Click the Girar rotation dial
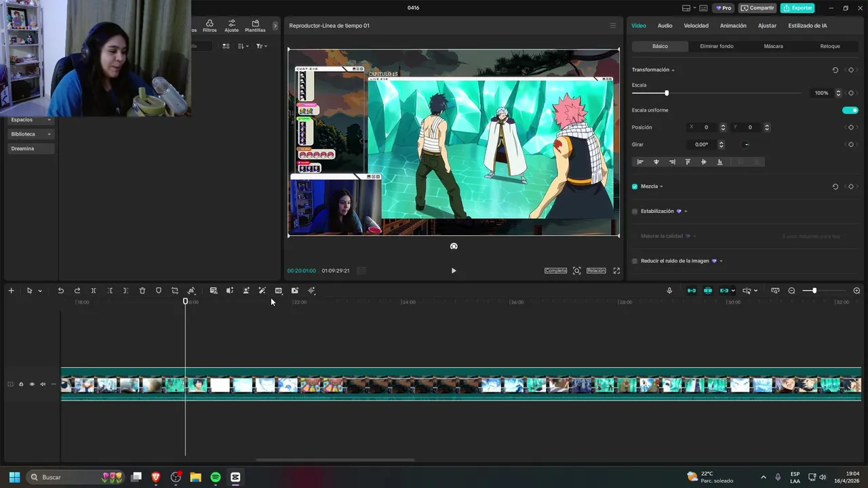The image size is (868, 488). pos(746,144)
